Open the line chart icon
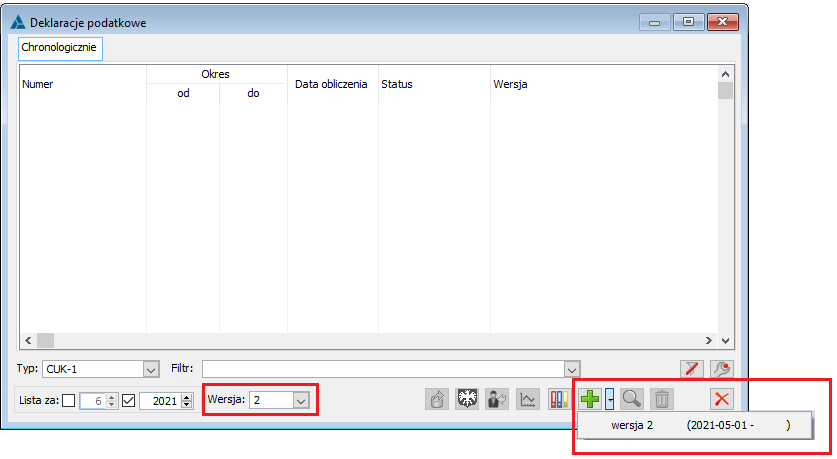This screenshot has height=459, width=837. (x=527, y=399)
